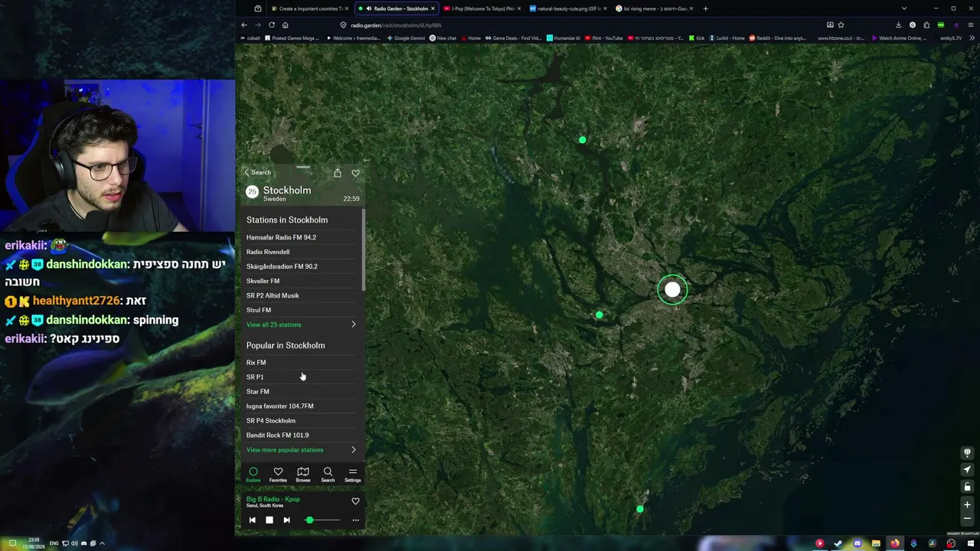
Task: Click the radio.garden address bar
Action: pyautogui.click(x=582, y=24)
